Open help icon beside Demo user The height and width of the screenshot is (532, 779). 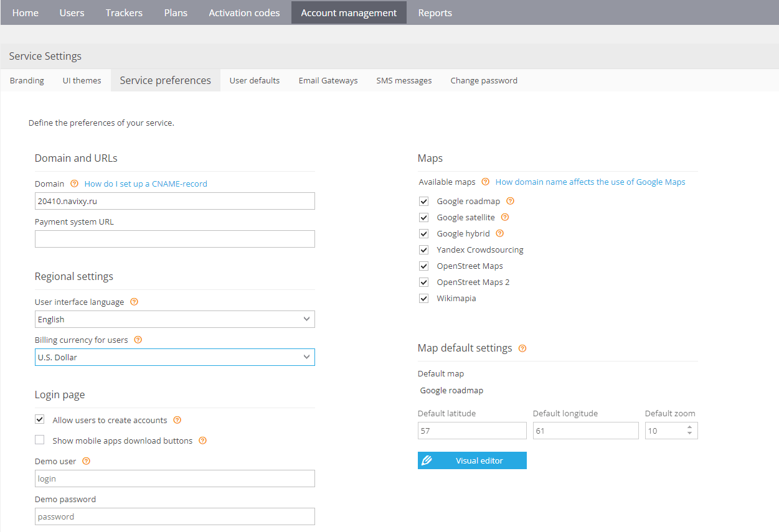(x=87, y=461)
